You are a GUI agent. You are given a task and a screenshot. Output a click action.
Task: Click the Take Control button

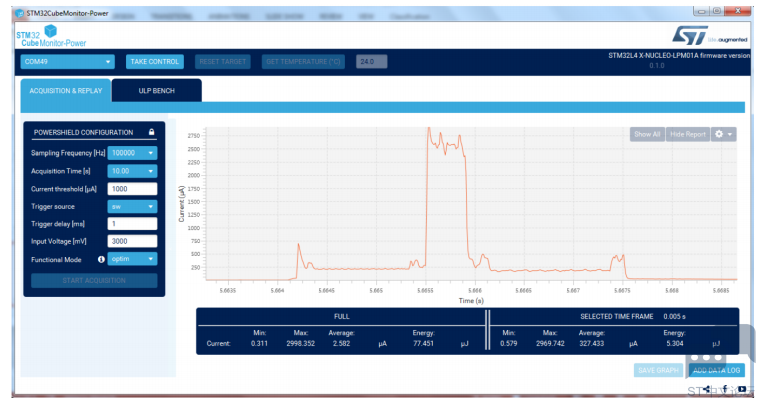click(x=154, y=61)
